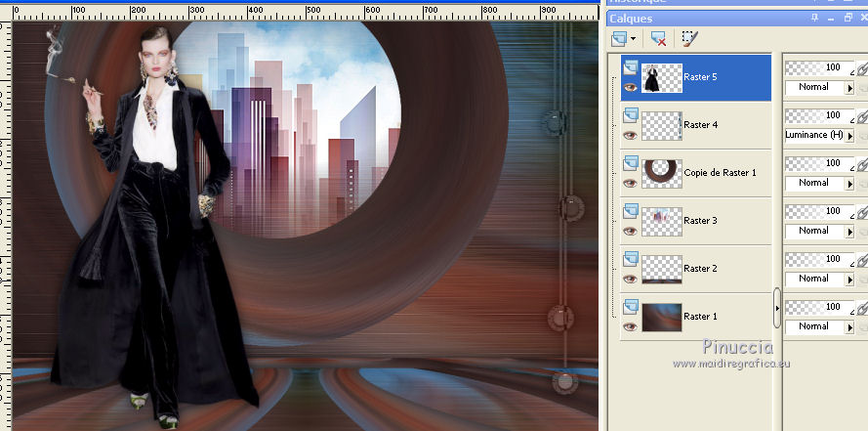Screen dimensions: 868x431
Task: Select the Raster 5 layer thumbnail
Action: coord(662,77)
